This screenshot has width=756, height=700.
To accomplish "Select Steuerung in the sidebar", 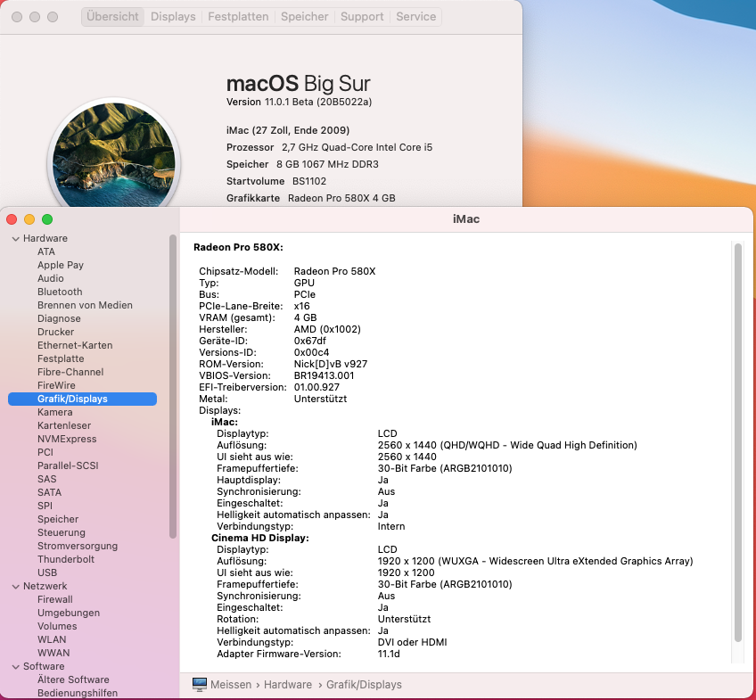I will 62,532.
